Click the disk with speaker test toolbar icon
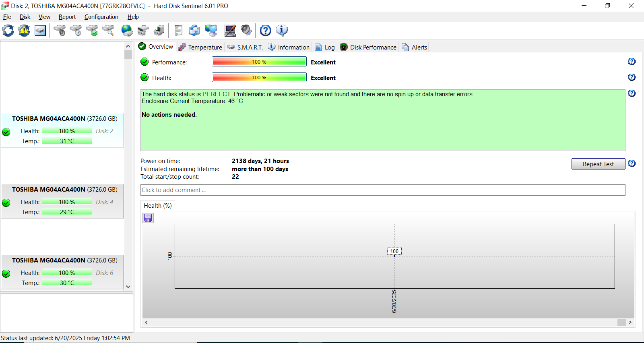The height and width of the screenshot is (343, 644). point(60,31)
